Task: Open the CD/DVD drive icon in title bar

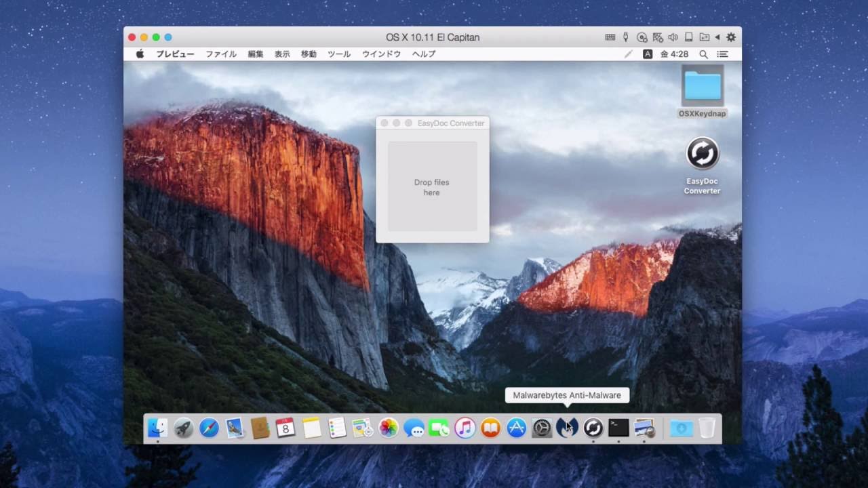Action: tap(642, 37)
